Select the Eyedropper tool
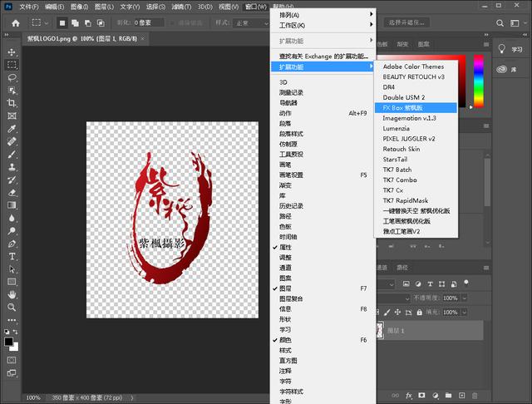Viewport: 532px width, 404px height. tap(12, 129)
